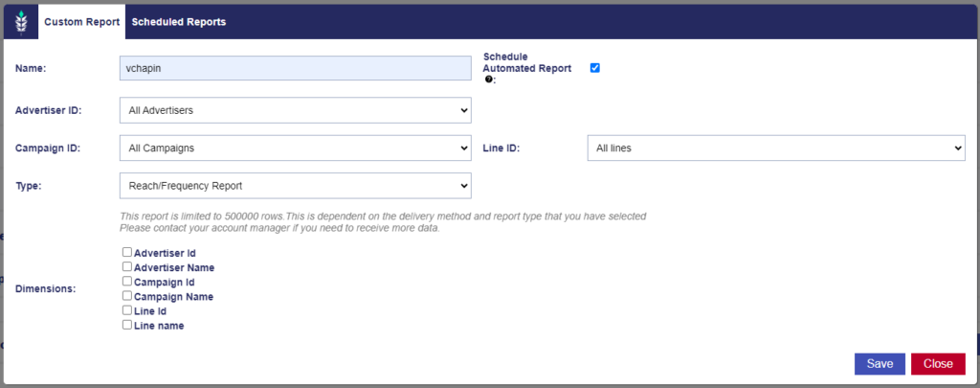
Task: Open the Line ID dropdown
Action: 776,148
